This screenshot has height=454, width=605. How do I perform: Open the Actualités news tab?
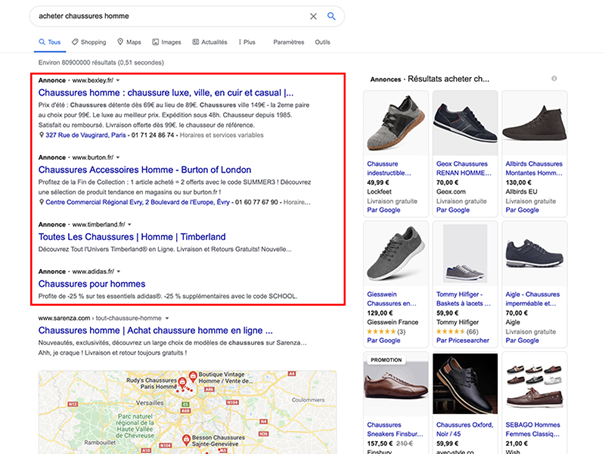click(210, 43)
